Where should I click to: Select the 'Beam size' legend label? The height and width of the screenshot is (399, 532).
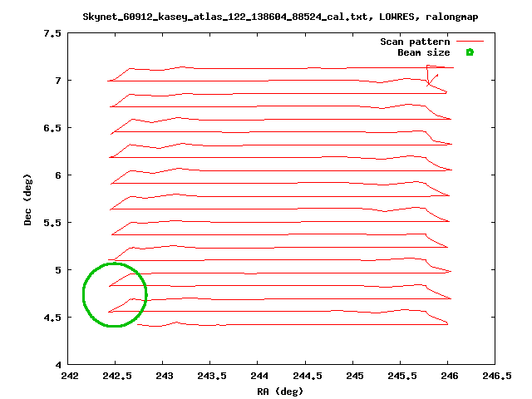tap(423, 52)
